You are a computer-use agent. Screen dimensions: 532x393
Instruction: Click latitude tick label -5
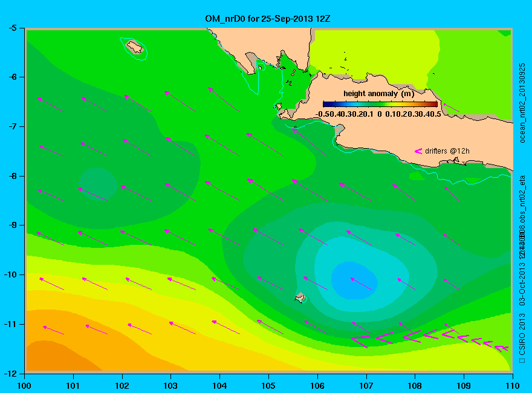point(12,28)
